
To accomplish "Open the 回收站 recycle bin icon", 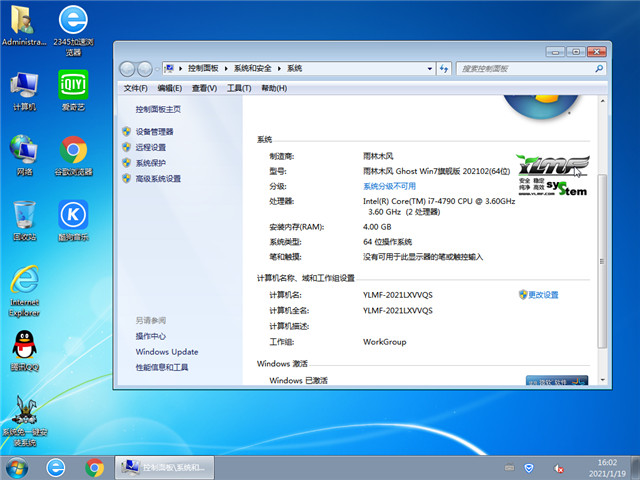I will 24,220.
